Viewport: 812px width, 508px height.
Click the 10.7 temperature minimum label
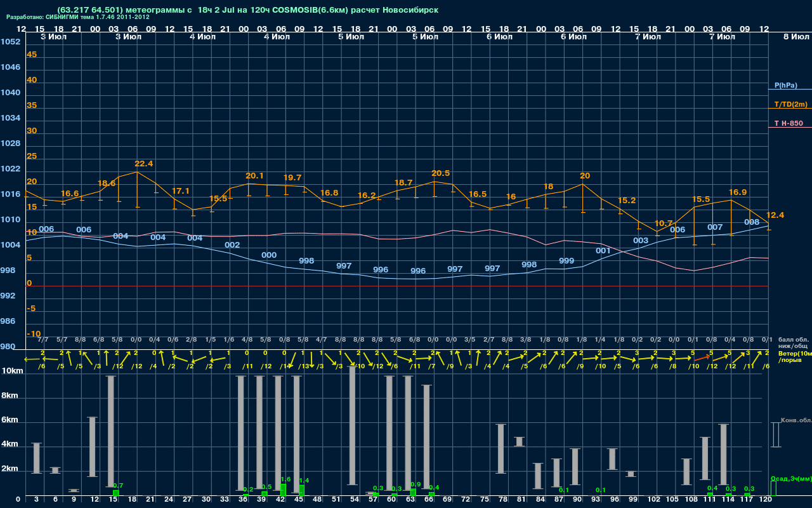[663, 224]
